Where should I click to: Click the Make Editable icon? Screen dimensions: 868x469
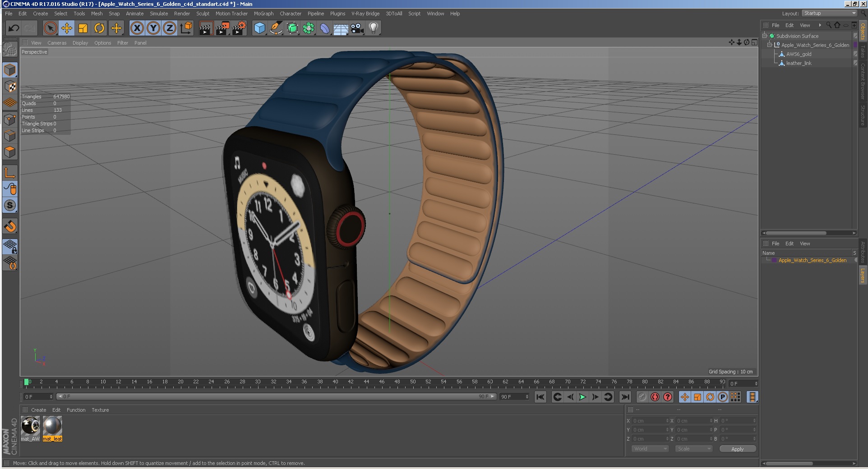(x=10, y=49)
